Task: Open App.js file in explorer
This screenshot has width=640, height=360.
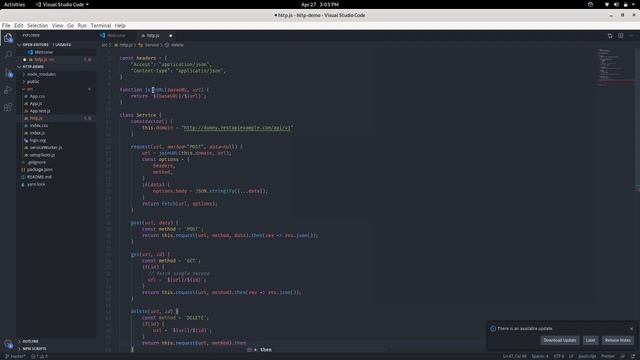Action: [x=36, y=104]
